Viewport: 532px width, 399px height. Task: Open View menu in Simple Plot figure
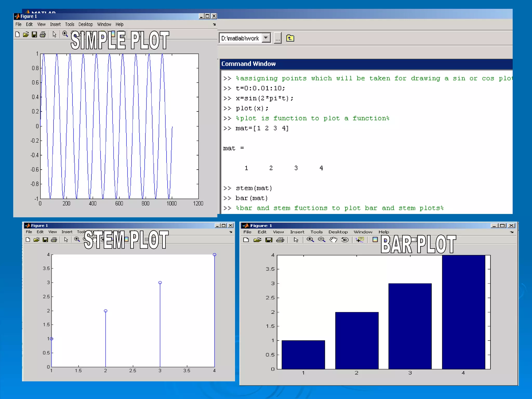pyautogui.click(x=41, y=24)
